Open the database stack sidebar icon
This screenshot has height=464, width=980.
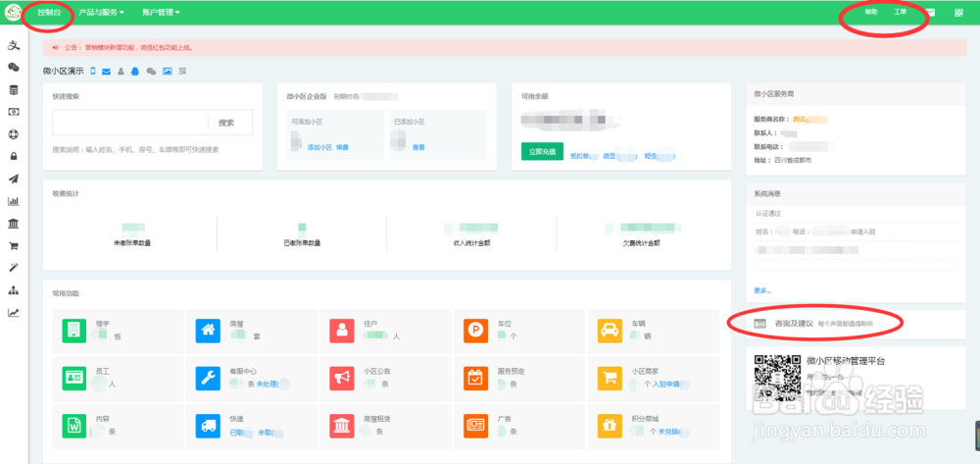click(x=13, y=90)
